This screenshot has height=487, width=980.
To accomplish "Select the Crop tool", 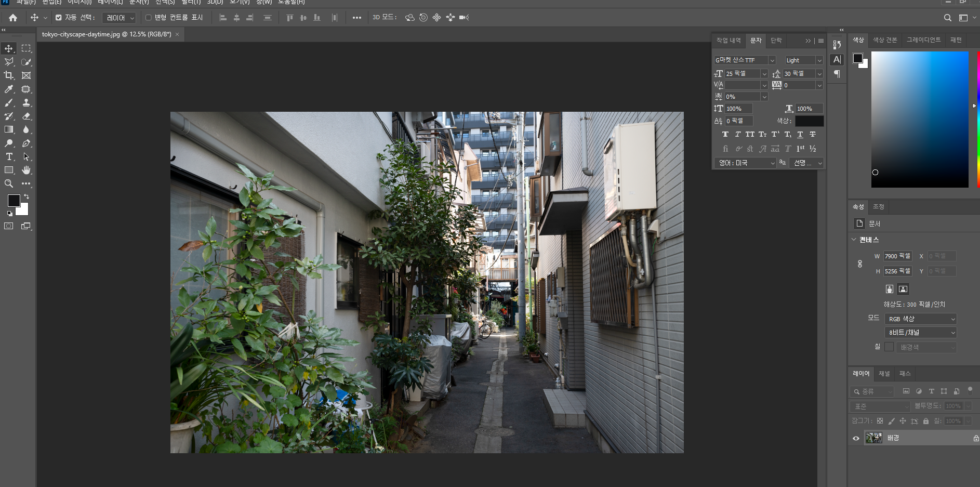I will coord(9,75).
